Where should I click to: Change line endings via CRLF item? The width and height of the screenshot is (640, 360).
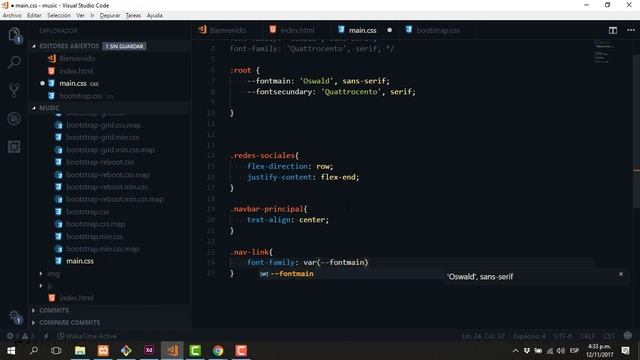[587, 336]
